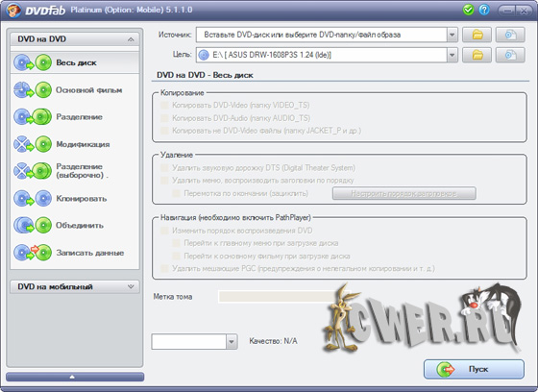This screenshot has height=392, width=538.
Task: Enable Удалить мешающие PGC checkbox
Action: [x=164, y=268]
